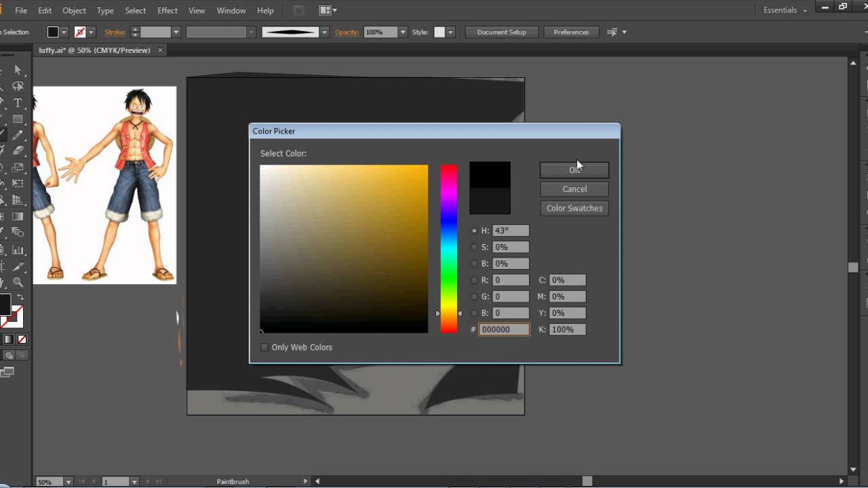Select the Lasso tool
868x488 pixels.
click(18, 87)
